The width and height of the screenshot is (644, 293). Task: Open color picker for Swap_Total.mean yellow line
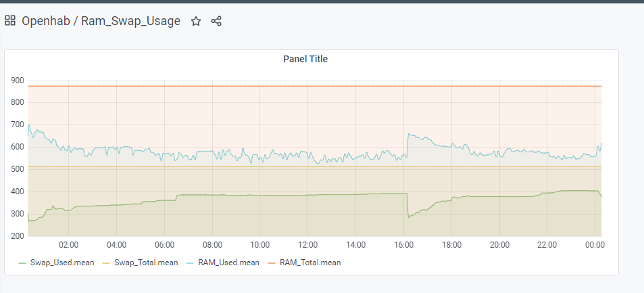(107, 263)
